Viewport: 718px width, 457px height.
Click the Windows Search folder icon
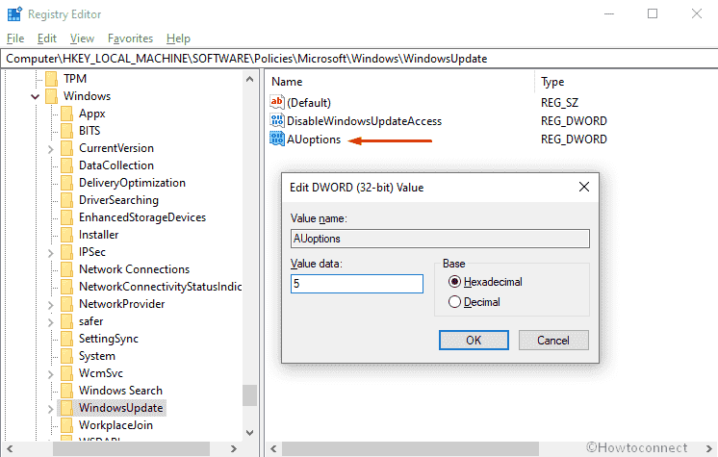[x=67, y=391]
